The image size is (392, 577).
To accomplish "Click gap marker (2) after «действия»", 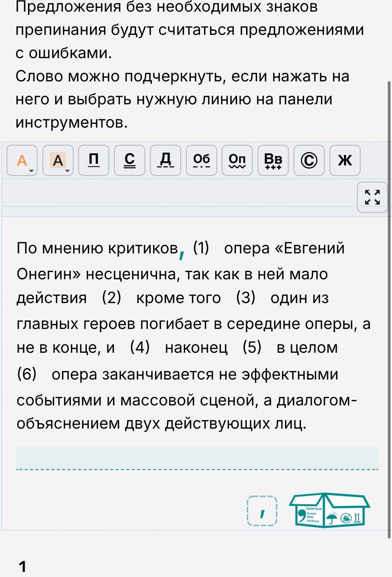I will click(x=111, y=298).
